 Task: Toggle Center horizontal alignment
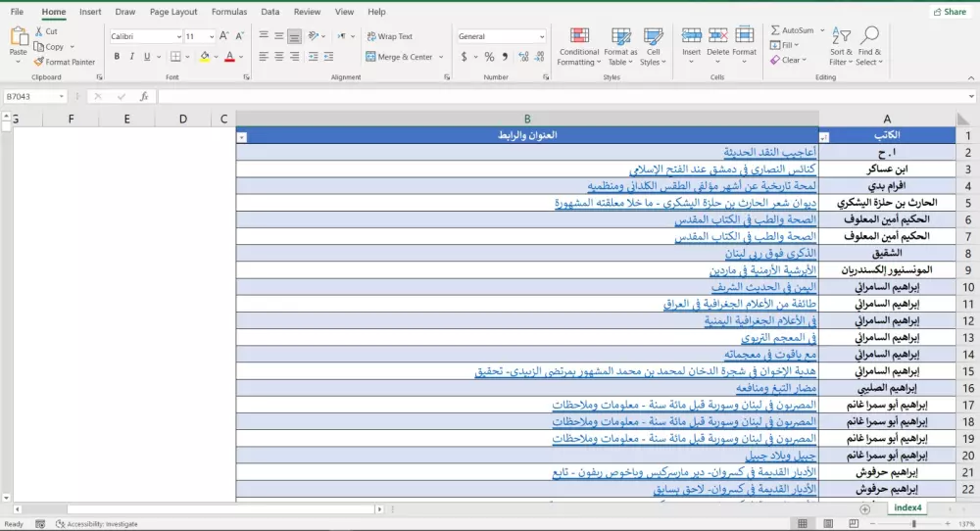[278, 57]
